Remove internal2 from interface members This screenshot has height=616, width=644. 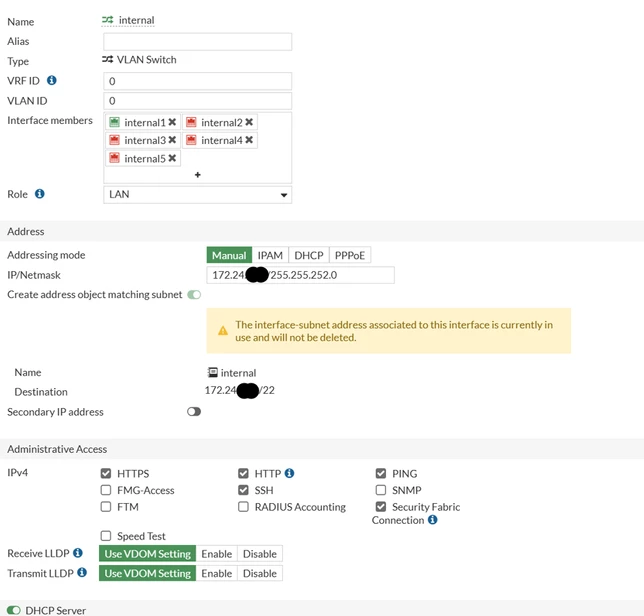249,122
